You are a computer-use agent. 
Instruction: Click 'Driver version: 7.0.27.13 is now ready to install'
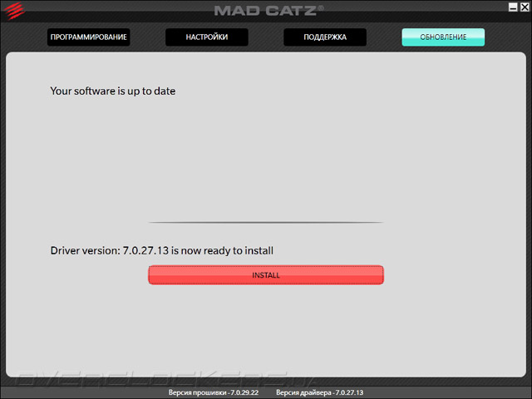pos(162,250)
